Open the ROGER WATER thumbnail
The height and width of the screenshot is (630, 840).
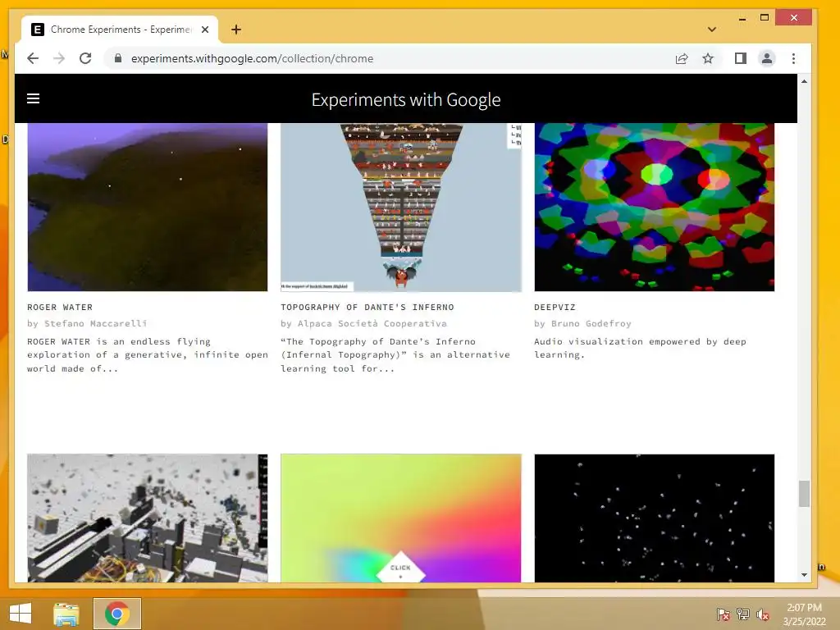pyautogui.click(x=148, y=208)
